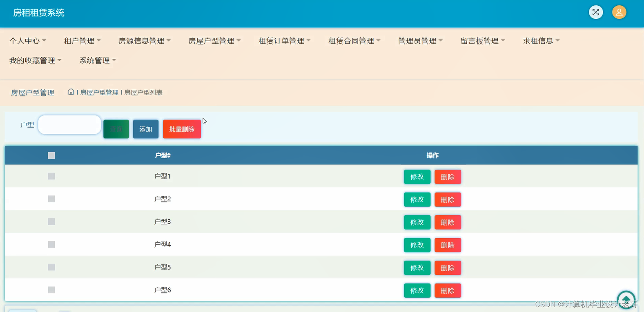This screenshot has height=312, width=644.
Task: Expand the 留言板管理 dropdown menu
Action: pos(483,41)
